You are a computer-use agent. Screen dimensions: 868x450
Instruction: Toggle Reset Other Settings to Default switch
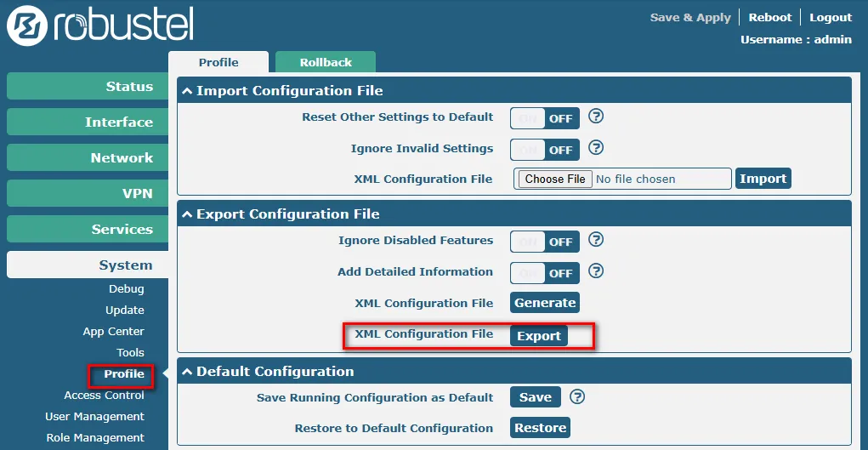[x=545, y=118]
